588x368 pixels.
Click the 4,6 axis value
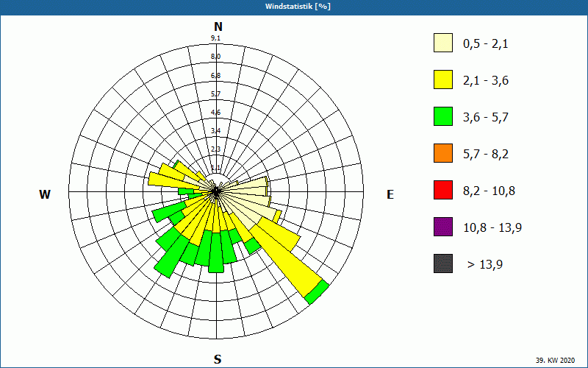coord(215,113)
